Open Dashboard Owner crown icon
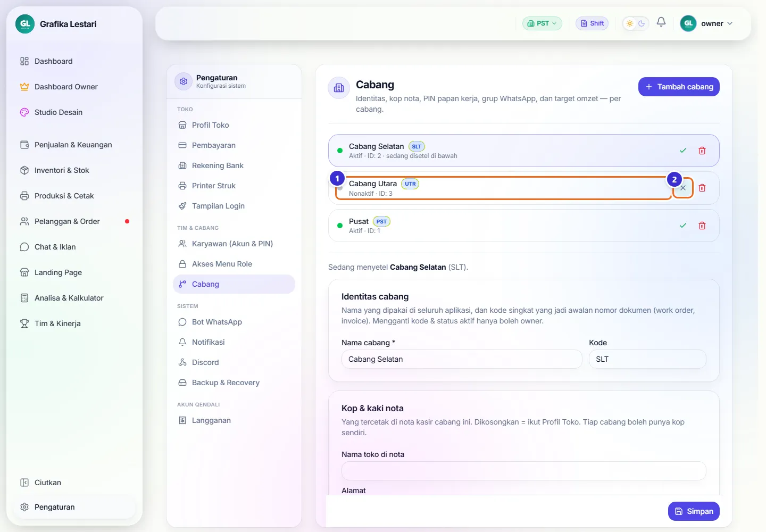This screenshot has width=766, height=532. 24,87
